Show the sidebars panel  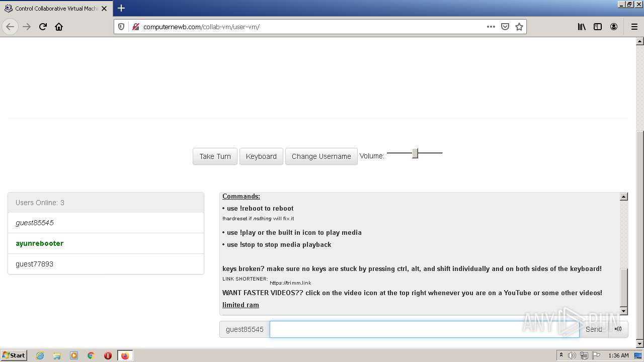pos(598,27)
